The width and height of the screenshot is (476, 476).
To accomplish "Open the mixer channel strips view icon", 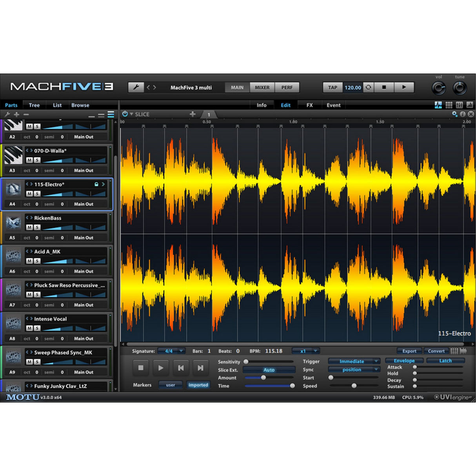I will pos(459,104).
